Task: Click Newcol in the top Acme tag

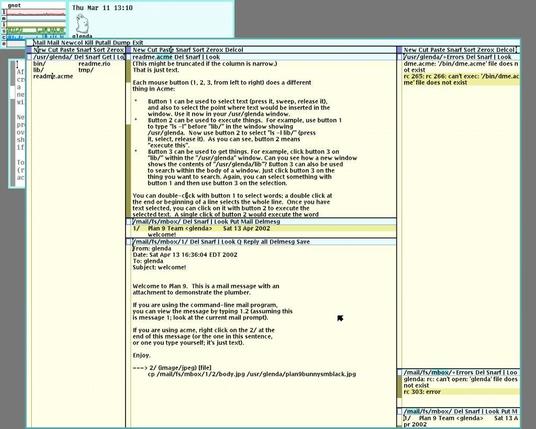Action: click(x=71, y=43)
